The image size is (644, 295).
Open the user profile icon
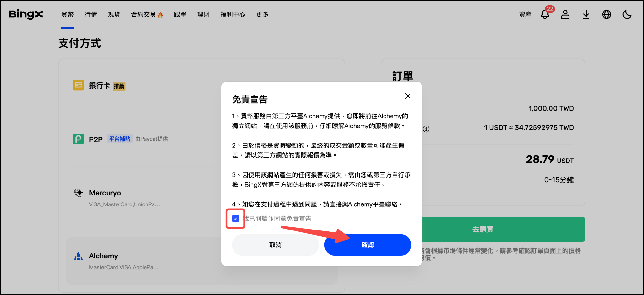(565, 14)
